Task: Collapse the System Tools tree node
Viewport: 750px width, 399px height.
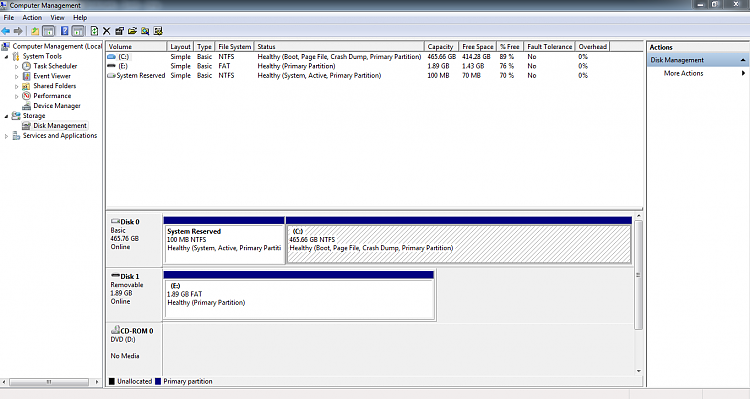Action: 6,56
